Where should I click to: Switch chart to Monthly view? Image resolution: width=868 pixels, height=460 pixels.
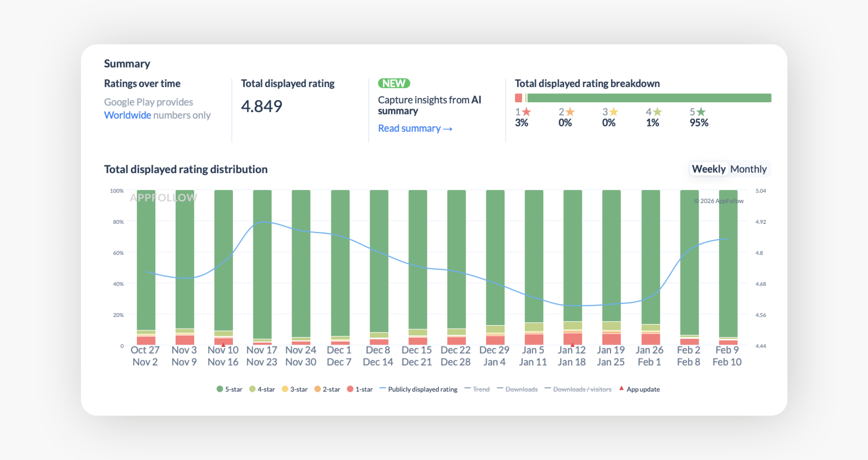748,169
